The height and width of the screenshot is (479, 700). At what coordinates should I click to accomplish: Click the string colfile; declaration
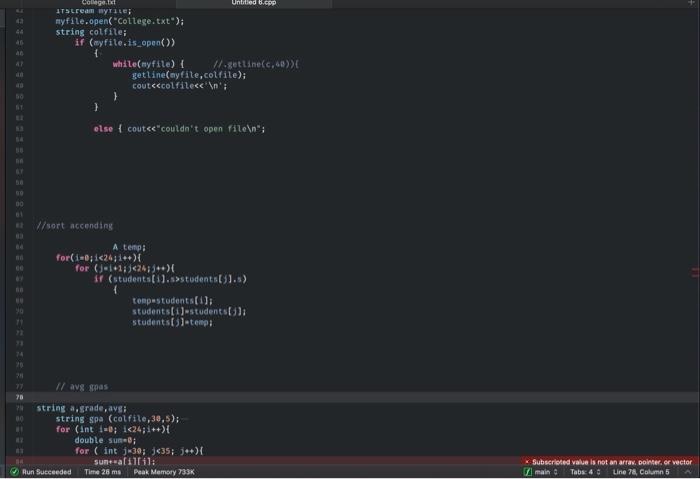tap(91, 32)
